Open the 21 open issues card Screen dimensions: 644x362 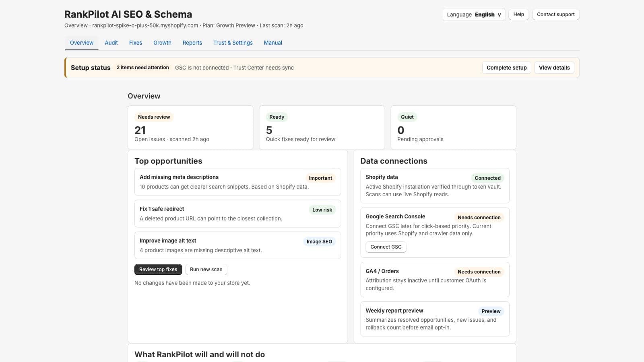tap(190, 128)
